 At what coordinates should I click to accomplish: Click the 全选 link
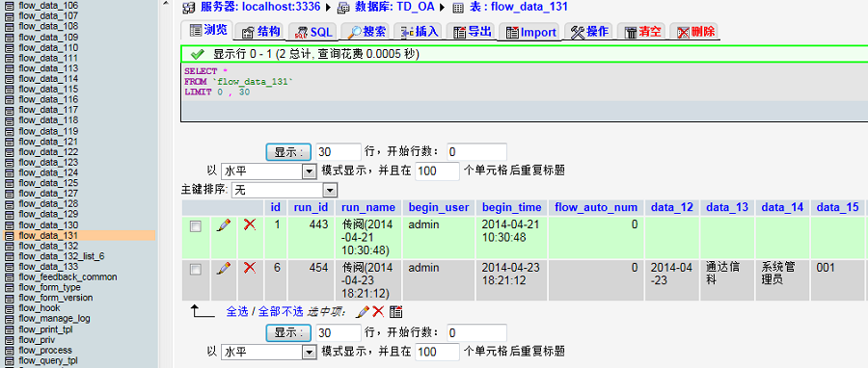237,311
